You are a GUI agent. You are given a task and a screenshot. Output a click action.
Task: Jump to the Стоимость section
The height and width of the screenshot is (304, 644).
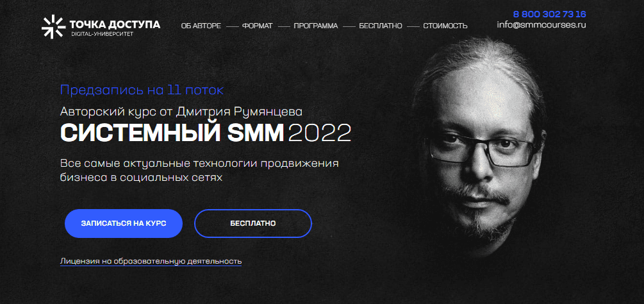click(x=445, y=26)
